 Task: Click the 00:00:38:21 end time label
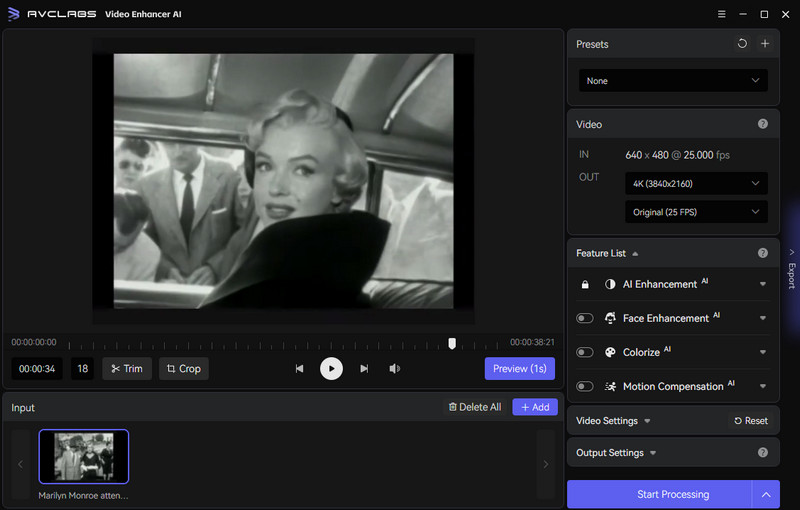532,342
